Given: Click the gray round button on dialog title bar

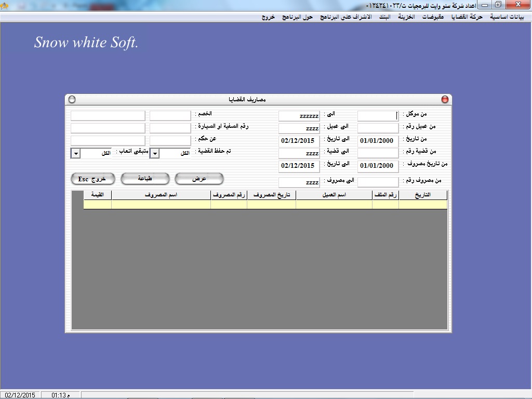Looking at the screenshot, I should (72, 99).
